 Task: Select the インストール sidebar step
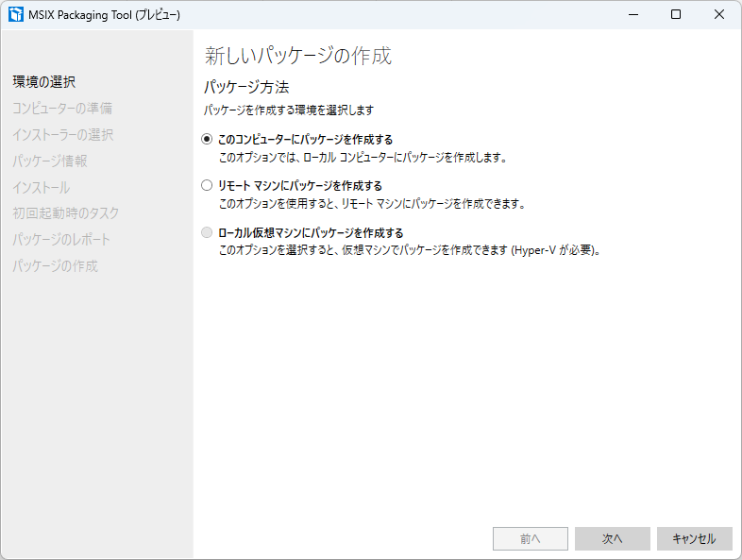click(42, 188)
